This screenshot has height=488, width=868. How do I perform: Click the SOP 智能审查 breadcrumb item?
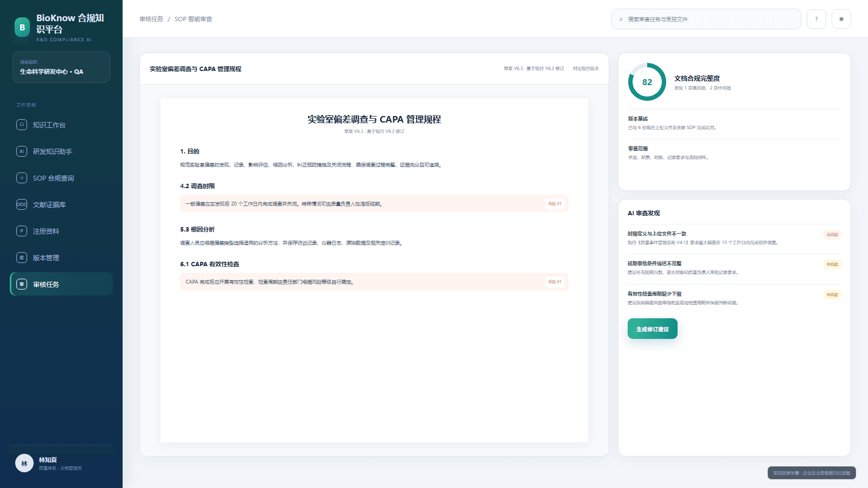tap(193, 19)
